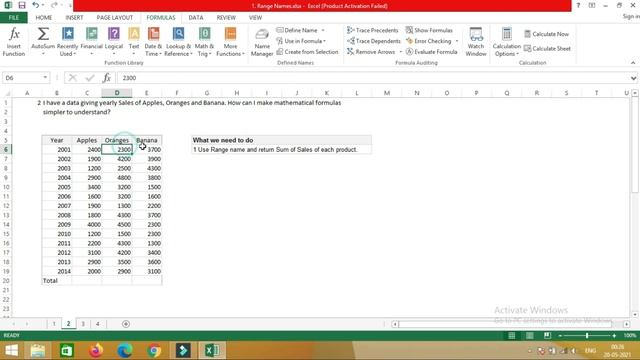640x360 pixels.
Task: Open Date & Time functions
Action: pyautogui.click(x=153, y=42)
